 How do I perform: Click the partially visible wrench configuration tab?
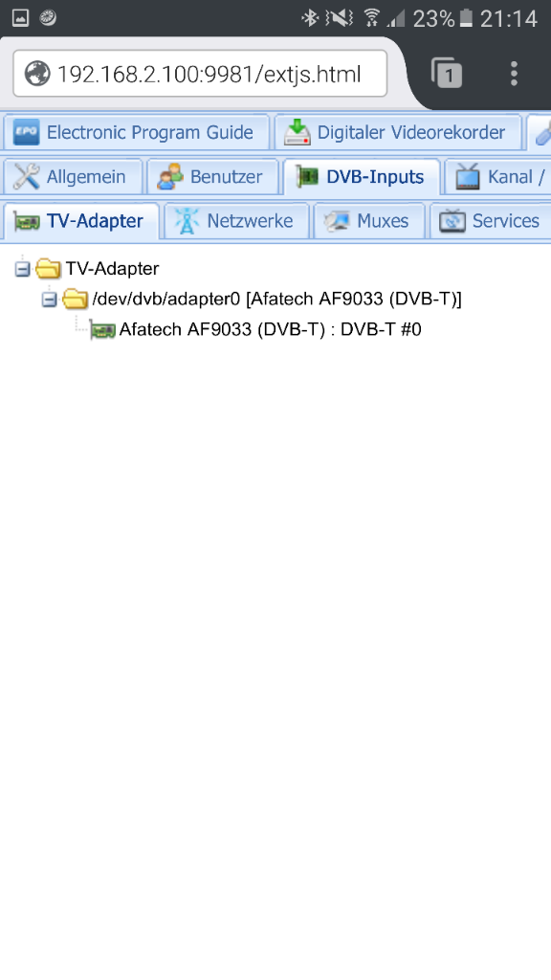coord(540,132)
